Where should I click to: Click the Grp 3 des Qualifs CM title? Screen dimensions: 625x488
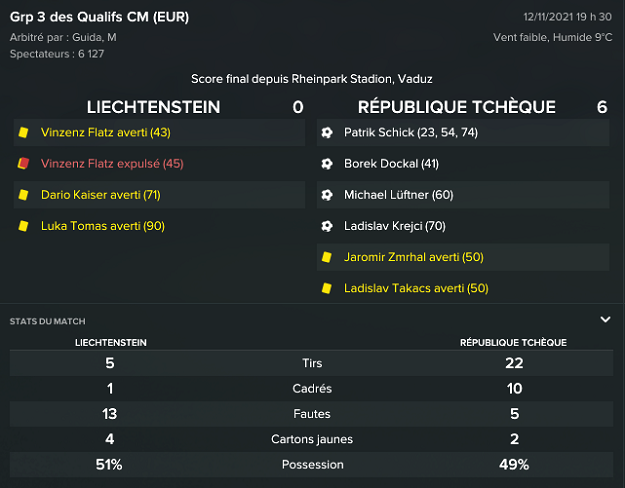coord(99,17)
